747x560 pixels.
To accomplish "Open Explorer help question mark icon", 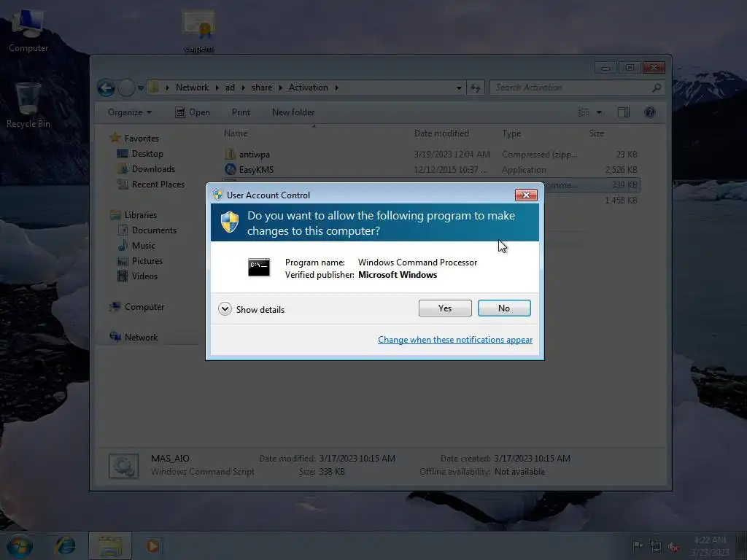I will 650,112.
